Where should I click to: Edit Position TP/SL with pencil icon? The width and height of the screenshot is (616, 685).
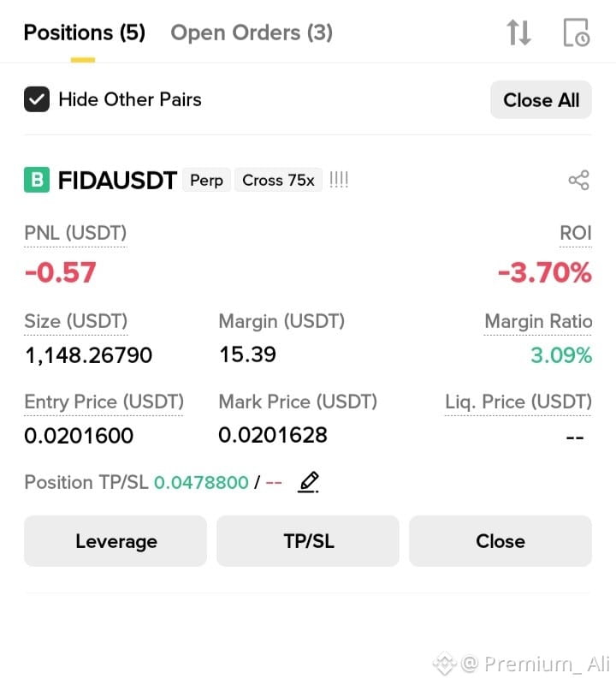point(308,482)
